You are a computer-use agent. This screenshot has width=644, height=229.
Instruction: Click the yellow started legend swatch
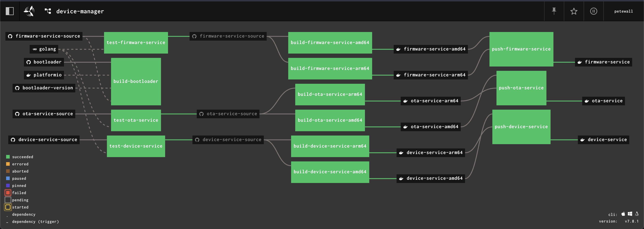(8, 207)
